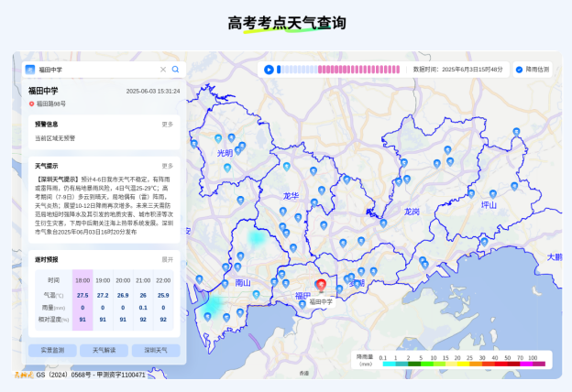Click 展开 to expand hourly forecast

(x=168, y=259)
